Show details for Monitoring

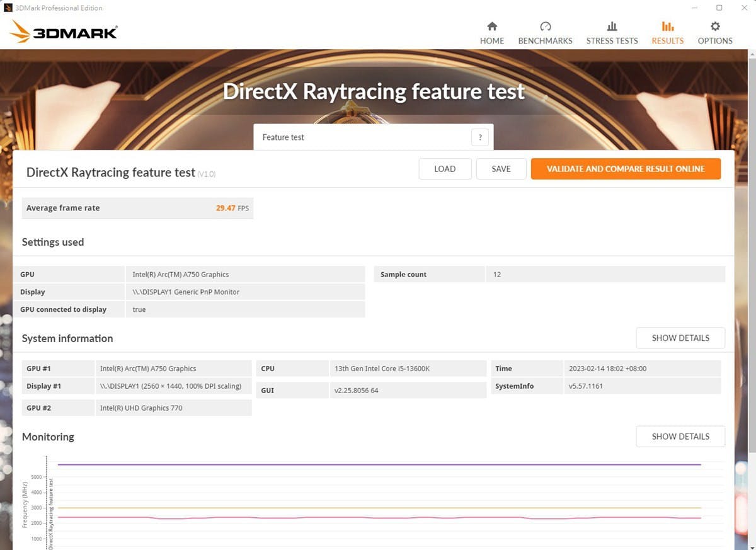[680, 437]
